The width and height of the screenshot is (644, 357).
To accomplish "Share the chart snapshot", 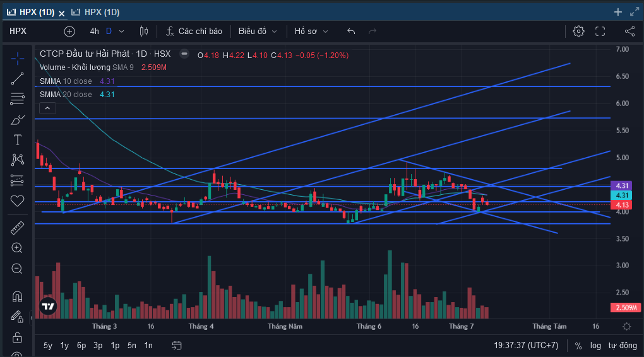I will (x=629, y=31).
